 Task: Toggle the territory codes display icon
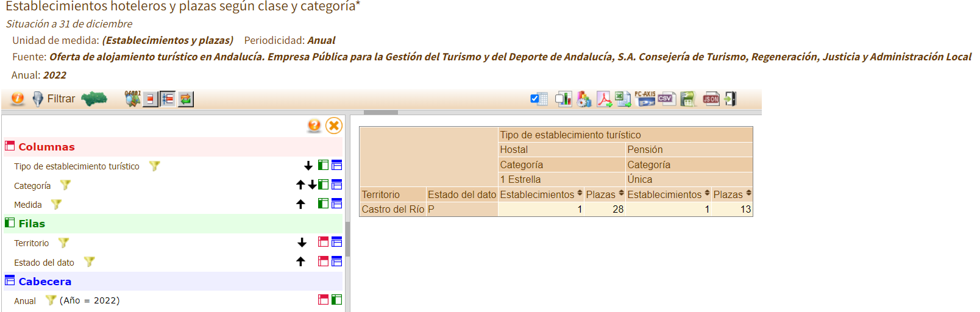click(132, 99)
